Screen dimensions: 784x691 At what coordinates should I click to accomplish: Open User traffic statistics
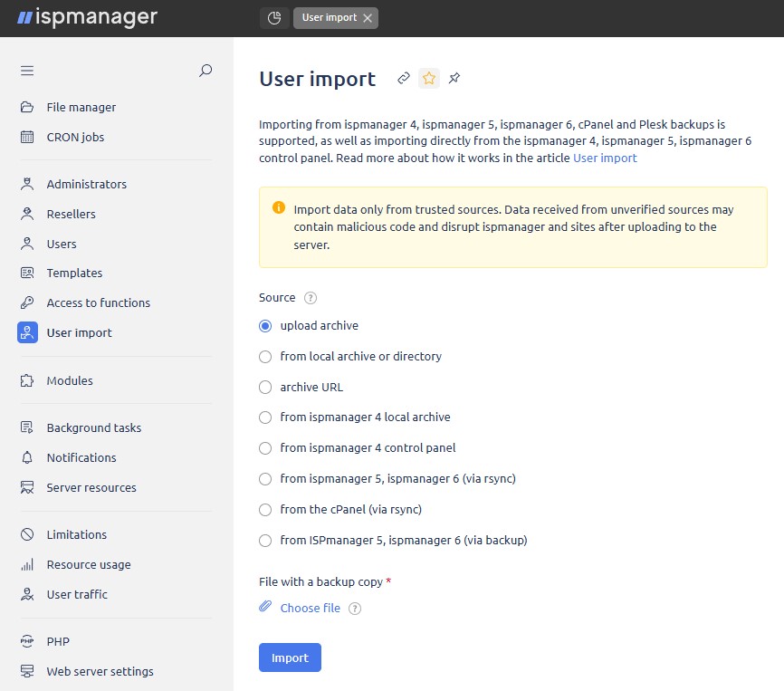77,594
